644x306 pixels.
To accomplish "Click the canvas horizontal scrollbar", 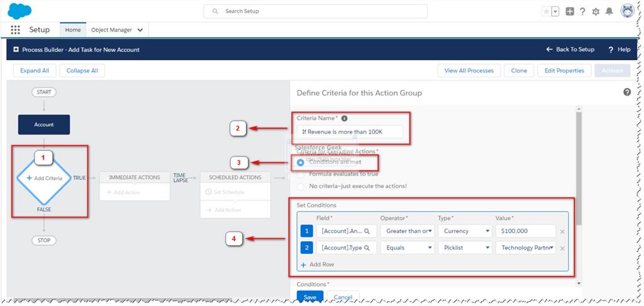I will (x=123, y=301).
